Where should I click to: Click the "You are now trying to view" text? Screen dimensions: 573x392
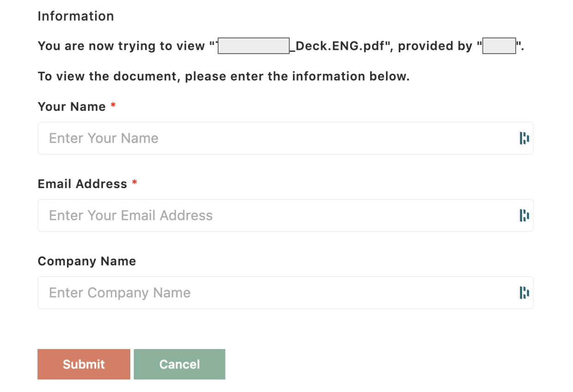pos(121,46)
